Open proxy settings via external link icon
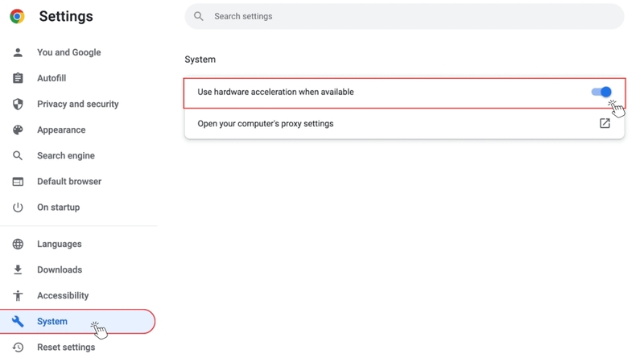This screenshot has width=644, height=362. point(605,123)
